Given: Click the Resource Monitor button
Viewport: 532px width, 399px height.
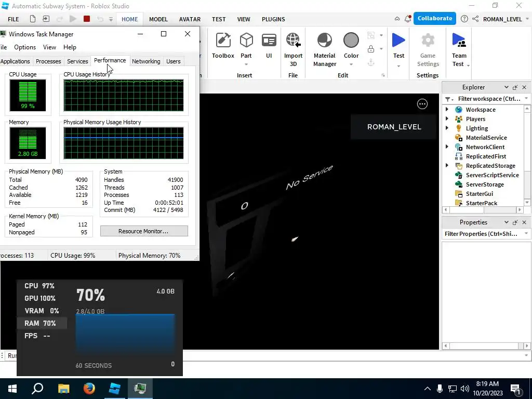Looking at the screenshot, I should [x=144, y=231].
